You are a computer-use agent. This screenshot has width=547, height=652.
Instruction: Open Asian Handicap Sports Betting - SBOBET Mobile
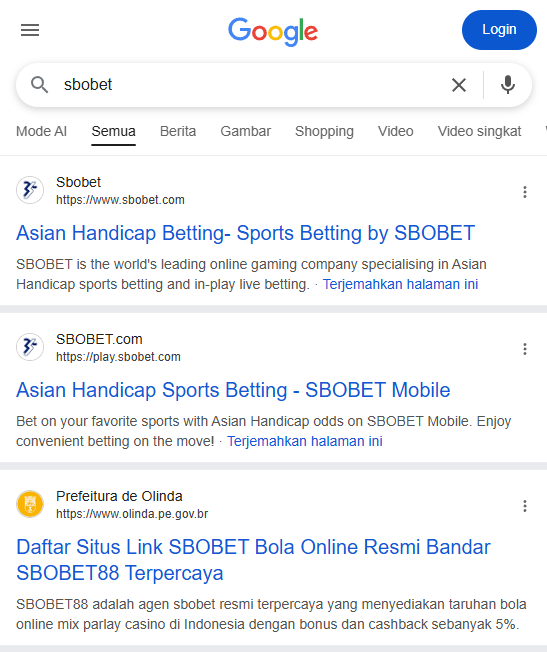pyautogui.click(x=233, y=390)
